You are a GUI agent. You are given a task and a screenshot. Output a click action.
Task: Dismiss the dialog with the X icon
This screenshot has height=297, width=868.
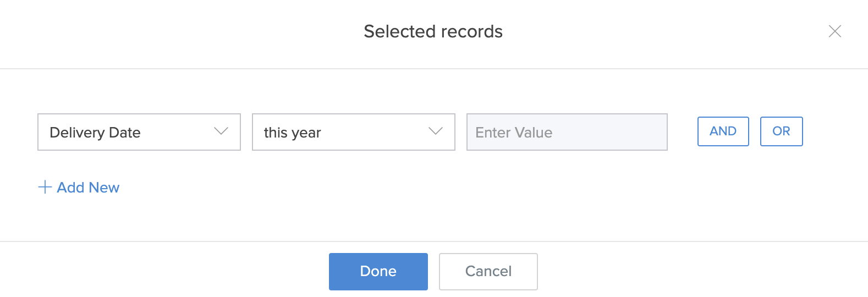coord(834,31)
